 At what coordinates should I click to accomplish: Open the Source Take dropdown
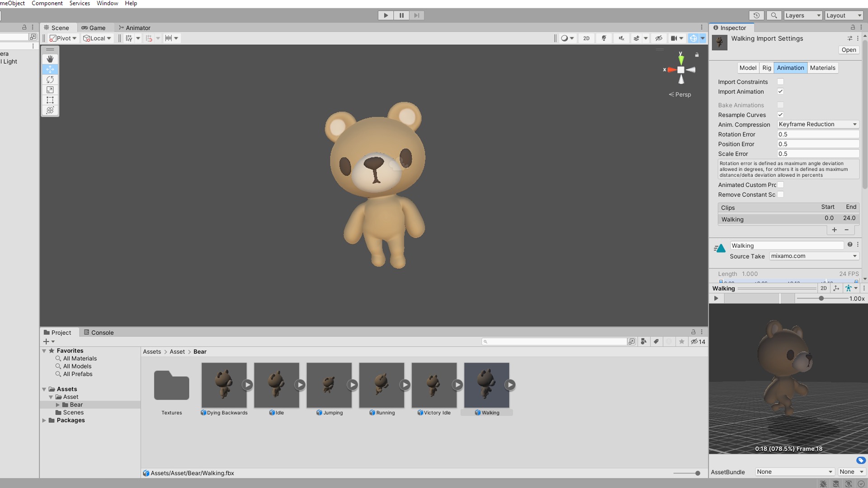pos(814,256)
